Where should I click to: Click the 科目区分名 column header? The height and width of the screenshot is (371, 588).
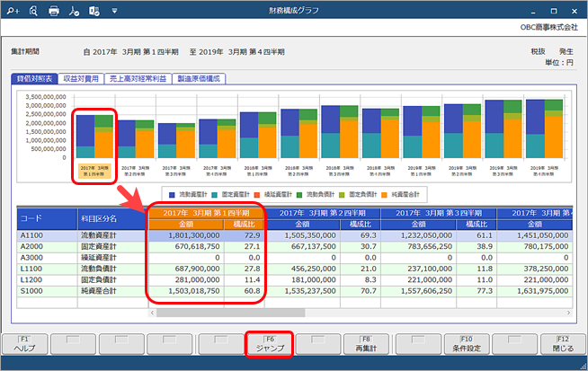click(x=113, y=218)
